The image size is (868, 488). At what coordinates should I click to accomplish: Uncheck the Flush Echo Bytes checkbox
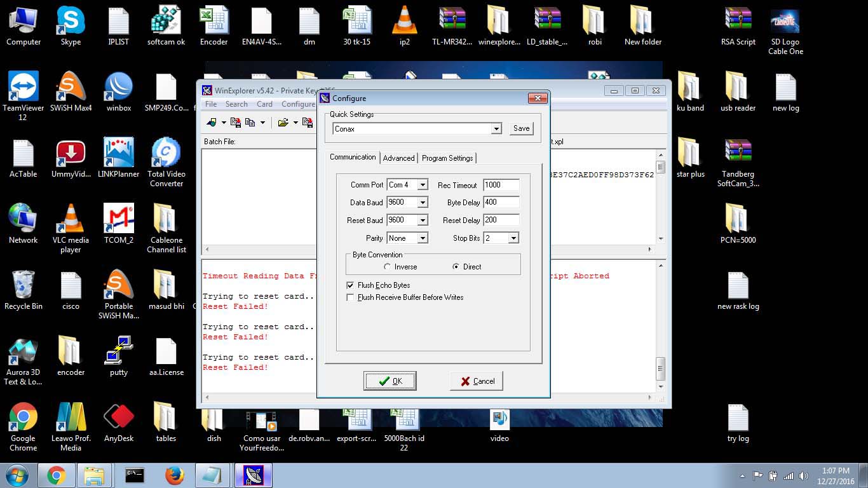(x=350, y=285)
